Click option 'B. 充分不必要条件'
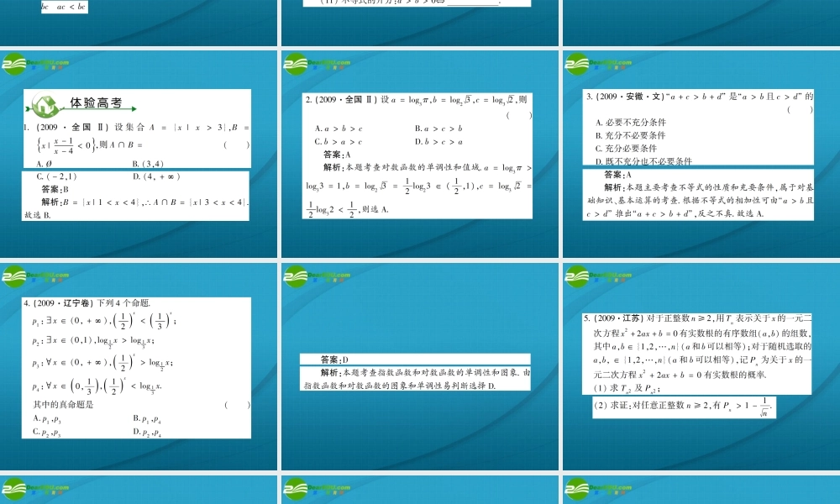The width and height of the screenshot is (840, 504). click(x=630, y=135)
